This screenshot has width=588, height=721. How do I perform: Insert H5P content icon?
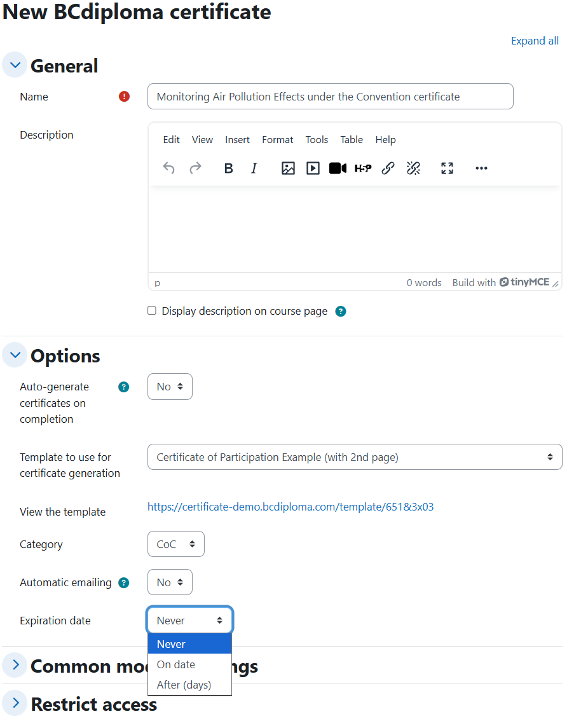[363, 168]
